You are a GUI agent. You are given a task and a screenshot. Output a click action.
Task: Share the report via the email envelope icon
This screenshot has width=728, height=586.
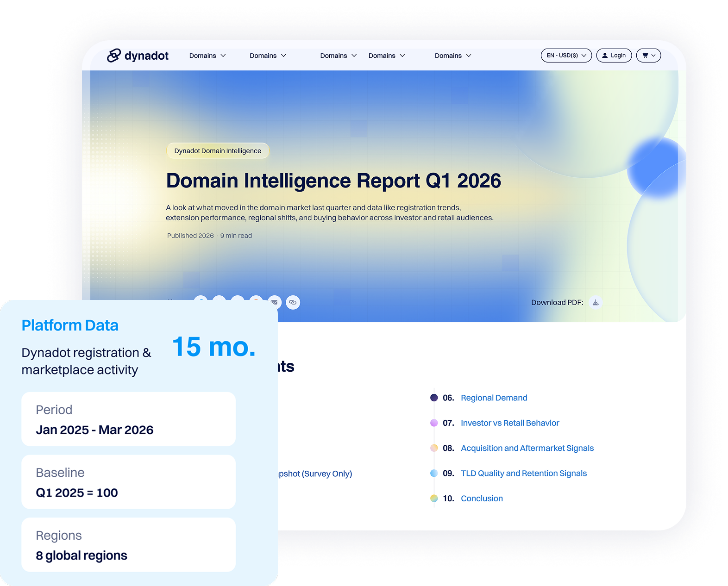274,302
